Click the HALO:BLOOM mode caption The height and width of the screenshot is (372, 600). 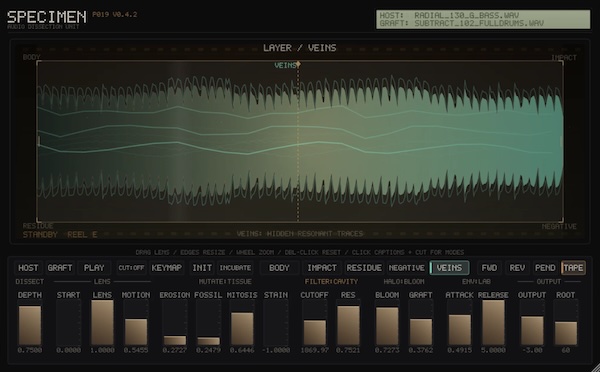[404, 282]
